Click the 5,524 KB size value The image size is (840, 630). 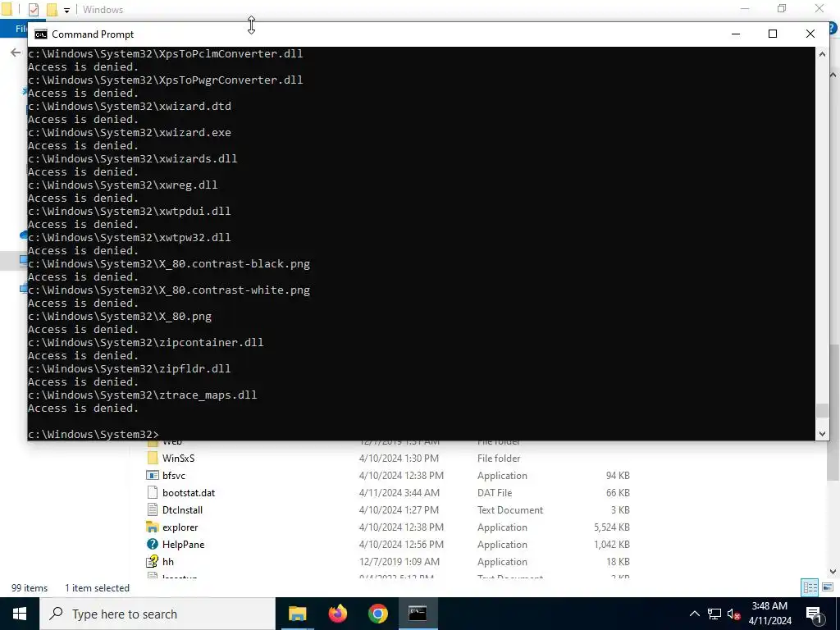611,527
